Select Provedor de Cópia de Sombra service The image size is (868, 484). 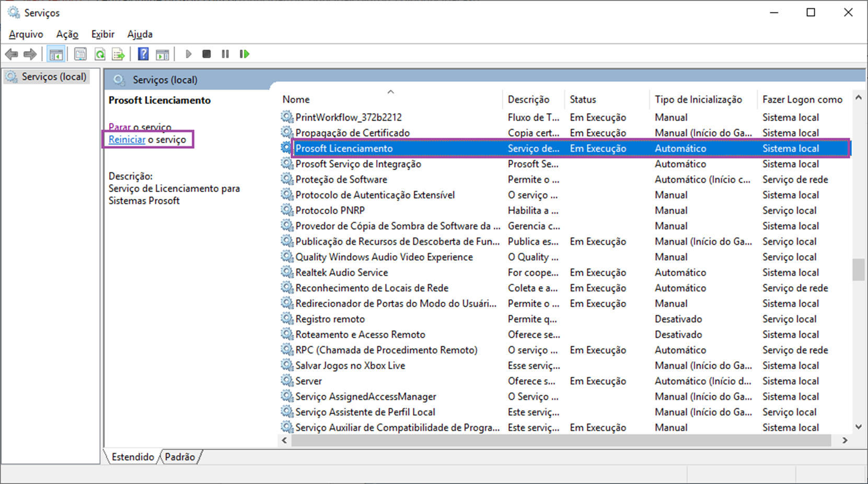[398, 226]
